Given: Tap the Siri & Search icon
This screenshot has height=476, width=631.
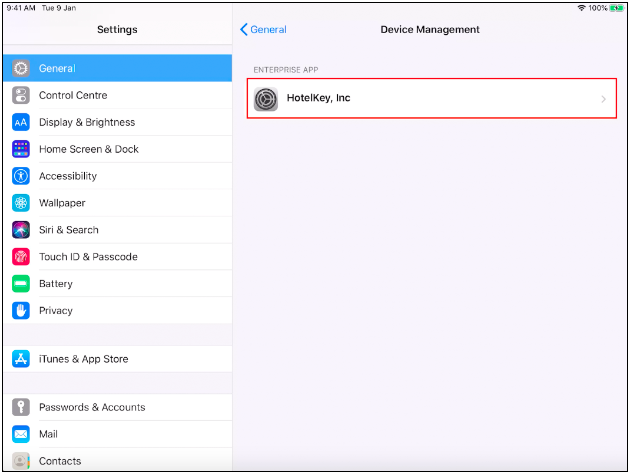Looking at the screenshot, I should click(21, 230).
